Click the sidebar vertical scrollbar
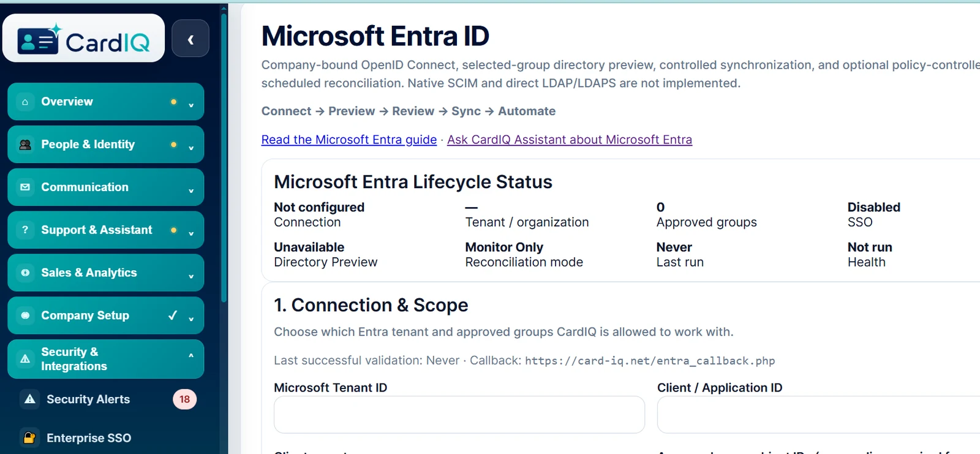The image size is (980, 454). point(224,157)
